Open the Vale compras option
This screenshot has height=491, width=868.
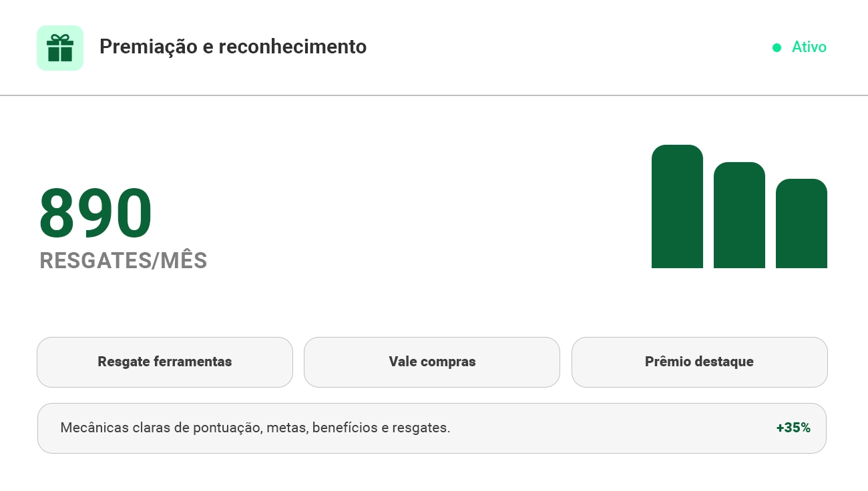432,362
